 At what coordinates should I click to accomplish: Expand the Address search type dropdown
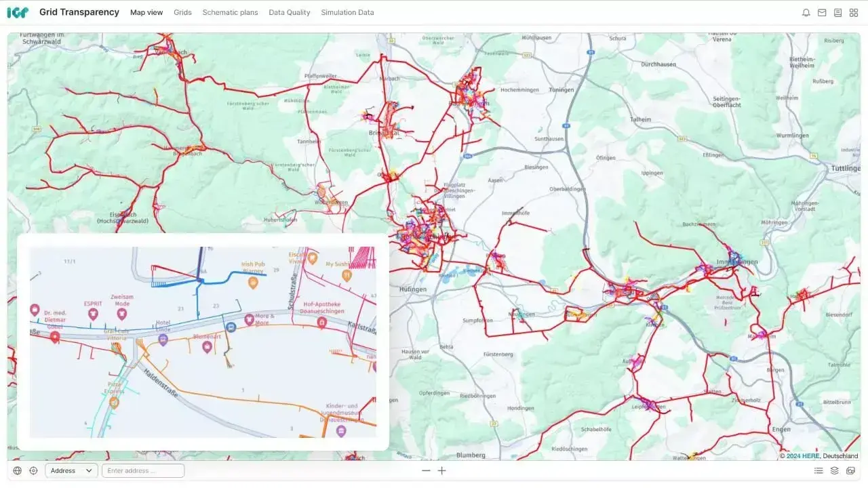pos(71,470)
